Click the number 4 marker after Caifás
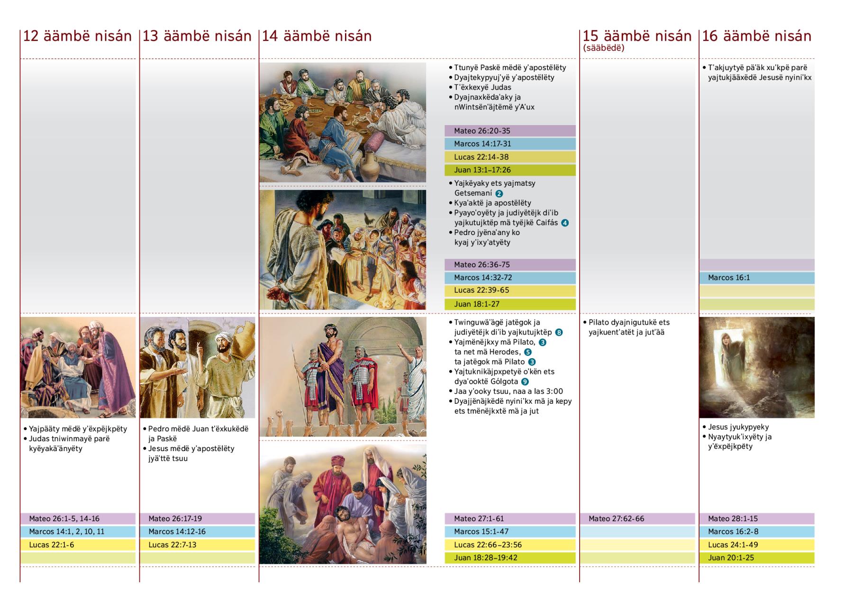Image resolution: width=853 pixels, height=616 pixels. (x=565, y=223)
